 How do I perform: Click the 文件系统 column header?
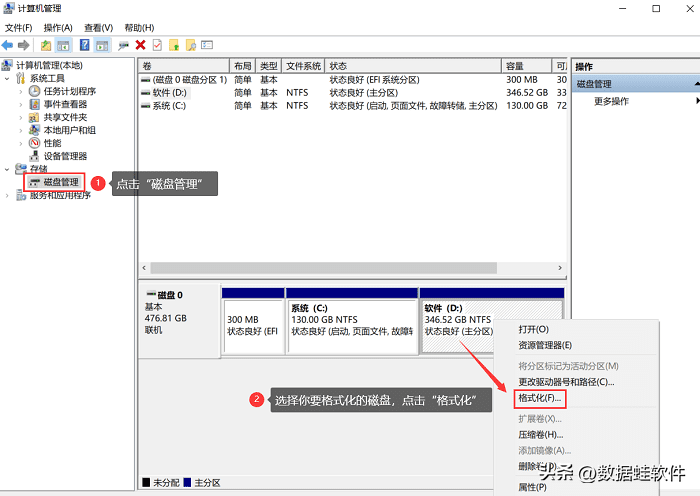pos(303,65)
